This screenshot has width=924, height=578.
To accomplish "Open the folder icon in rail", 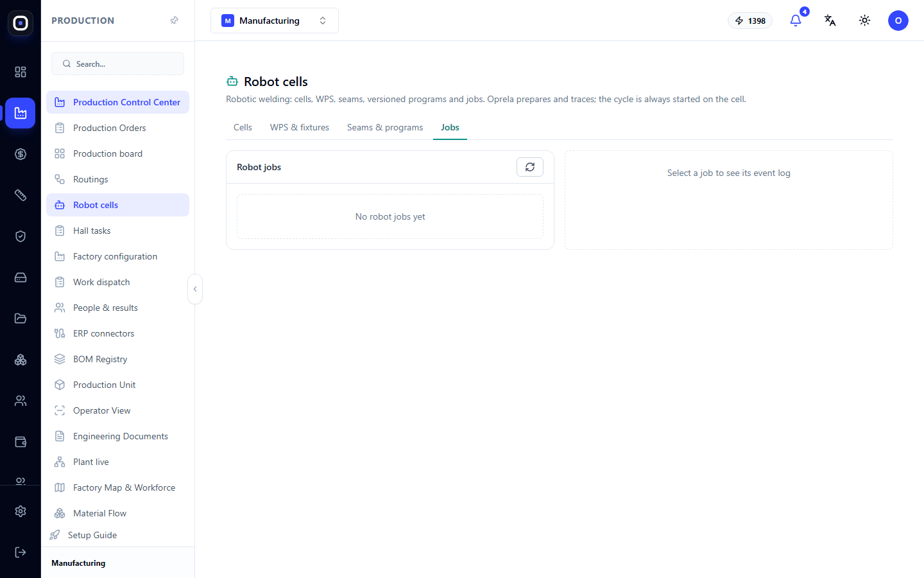I will 21,319.
